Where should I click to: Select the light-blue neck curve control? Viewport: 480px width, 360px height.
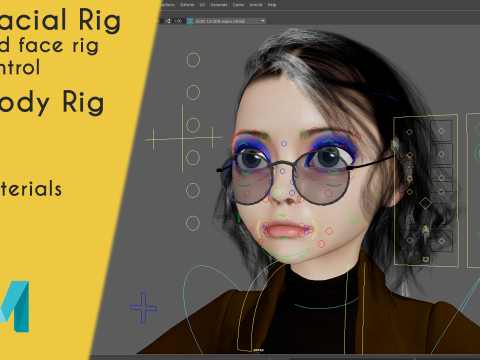(x=326, y=304)
